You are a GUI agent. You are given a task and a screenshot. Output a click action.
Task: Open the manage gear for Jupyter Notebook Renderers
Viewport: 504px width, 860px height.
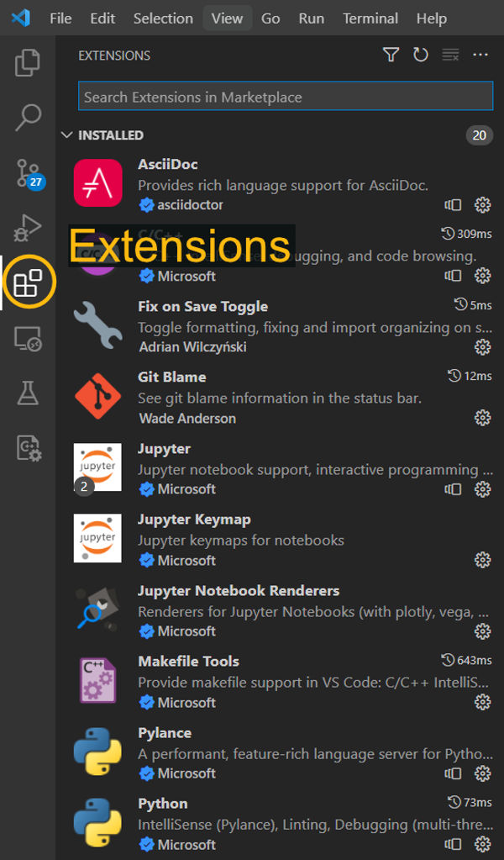coord(482,631)
